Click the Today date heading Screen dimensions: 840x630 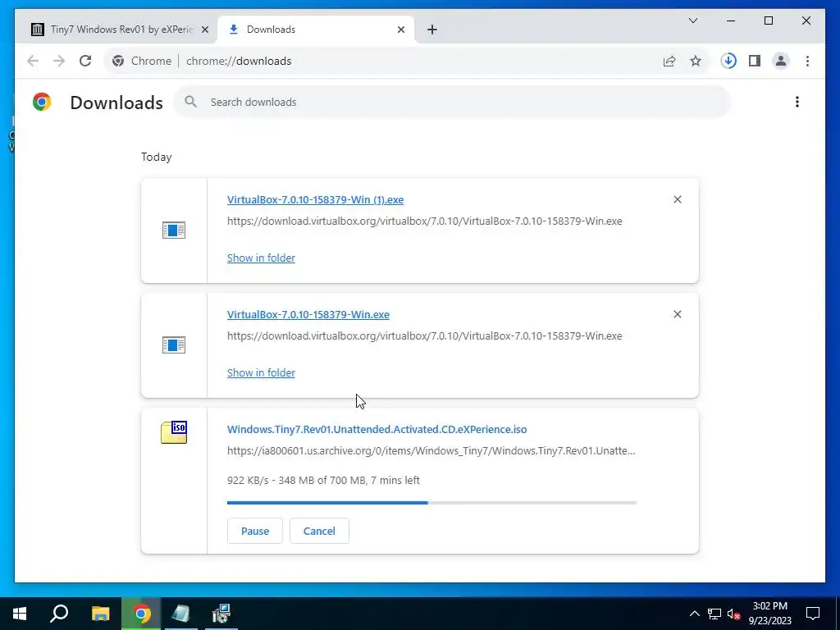point(157,157)
